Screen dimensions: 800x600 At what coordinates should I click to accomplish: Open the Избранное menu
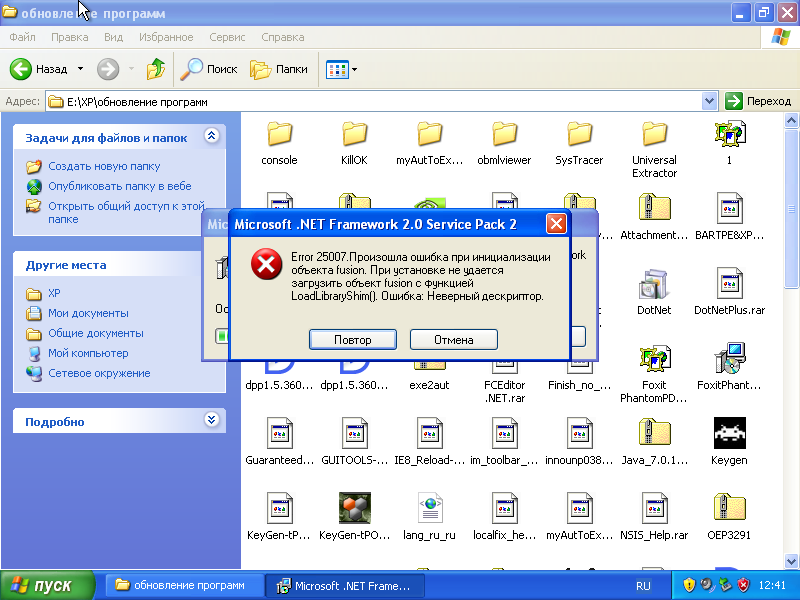pos(166,37)
